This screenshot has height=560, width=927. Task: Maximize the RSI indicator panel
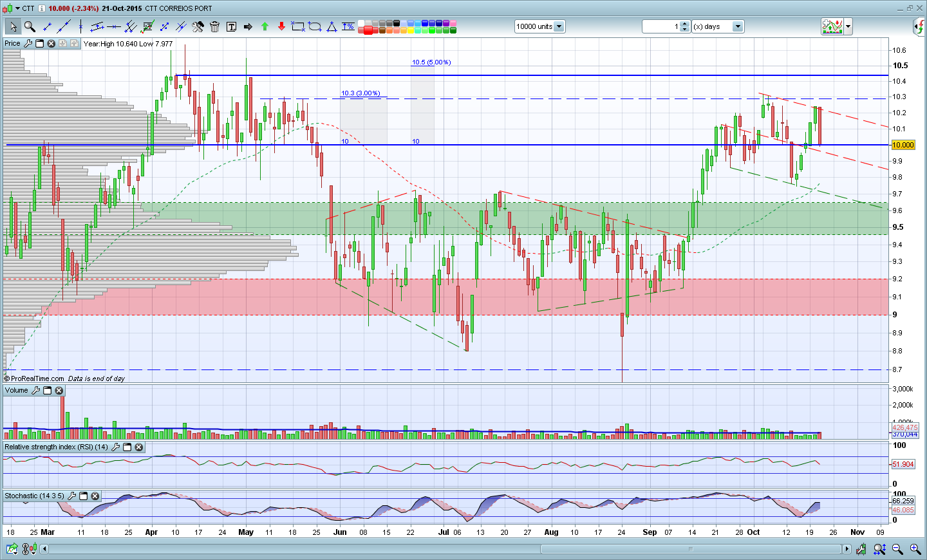[x=127, y=447]
